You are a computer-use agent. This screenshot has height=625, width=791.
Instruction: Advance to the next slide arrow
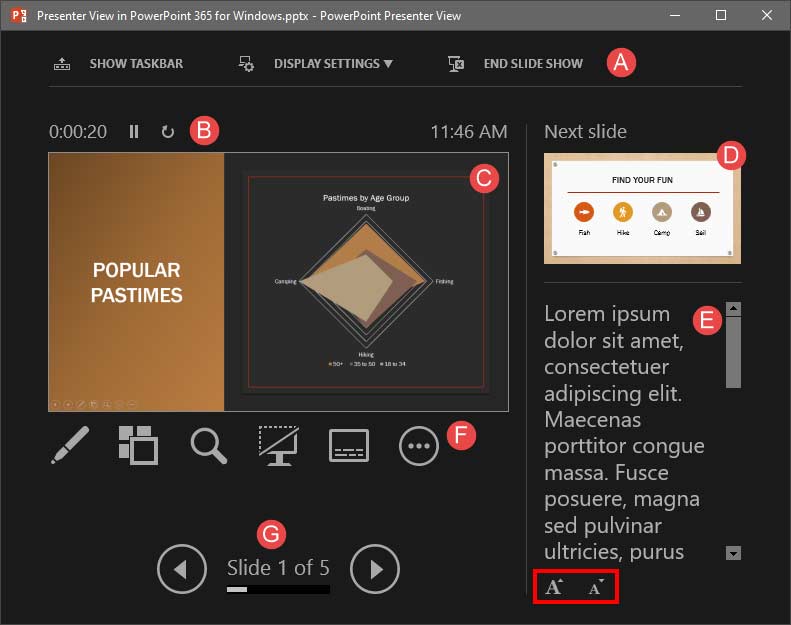[x=375, y=569]
